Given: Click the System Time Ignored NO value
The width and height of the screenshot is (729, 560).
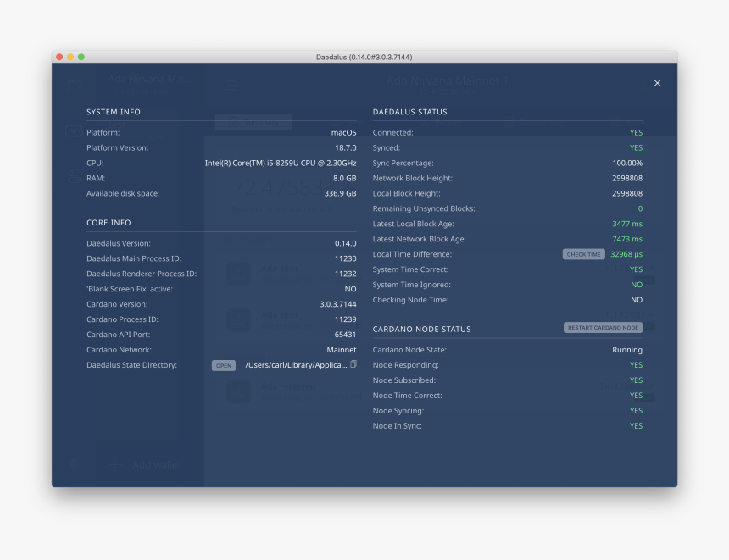Looking at the screenshot, I should pos(637,285).
